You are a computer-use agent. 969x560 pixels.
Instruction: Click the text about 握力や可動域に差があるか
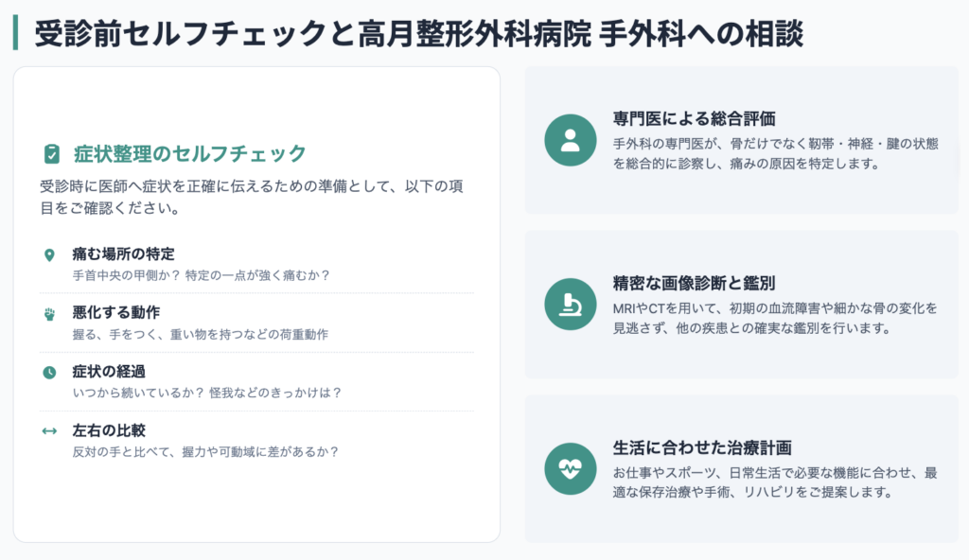click(205, 452)
